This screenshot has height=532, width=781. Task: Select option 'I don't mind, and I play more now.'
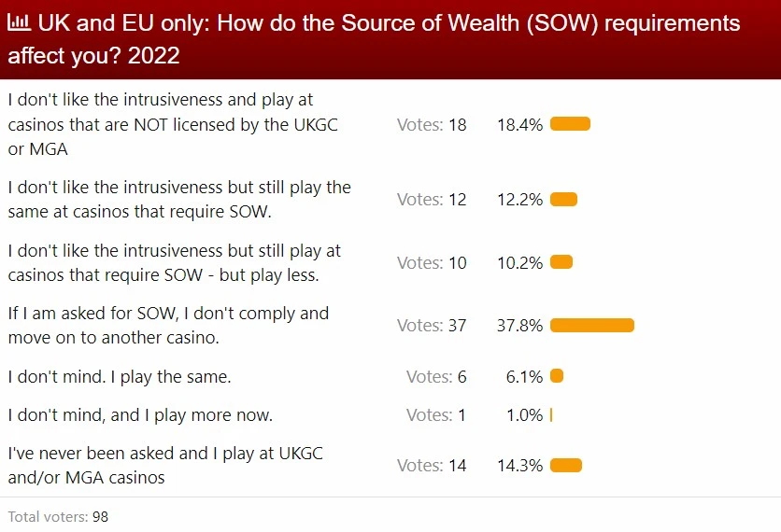pos(140,414)
